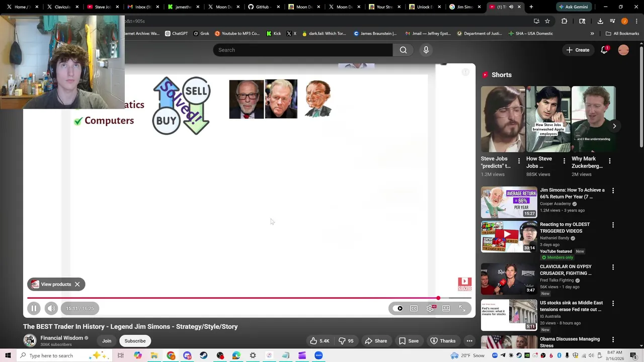Image resolution: width=644 pixels, height=362 pixels.
Task: Show next Shorts with arrow
Action: 614,126
